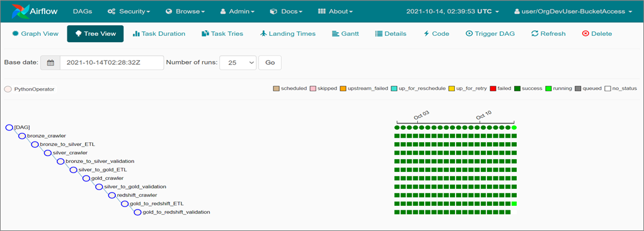Select the Tree View tab

pos(95,33)
